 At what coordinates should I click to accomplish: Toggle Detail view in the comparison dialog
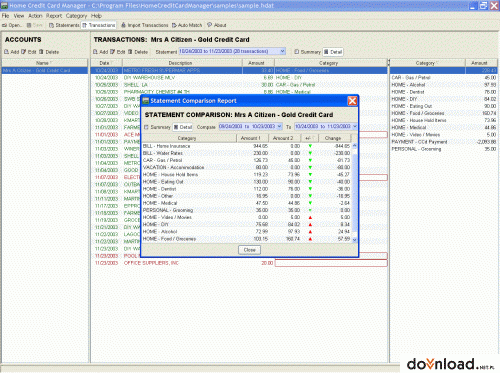click(183, 127)
